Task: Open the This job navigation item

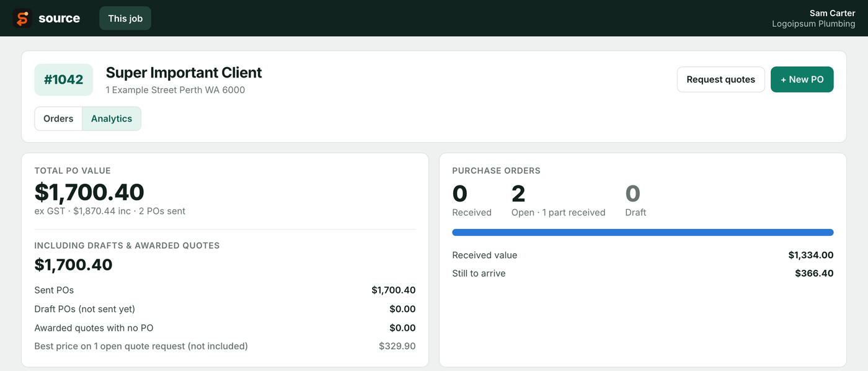Action: point(125,19)
